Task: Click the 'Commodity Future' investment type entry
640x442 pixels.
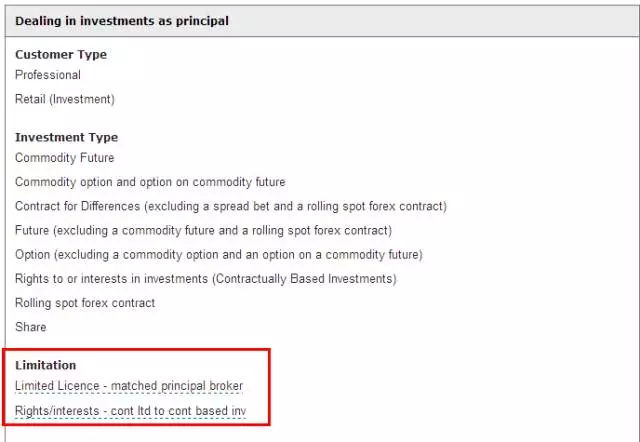Action: click(64, 158)
